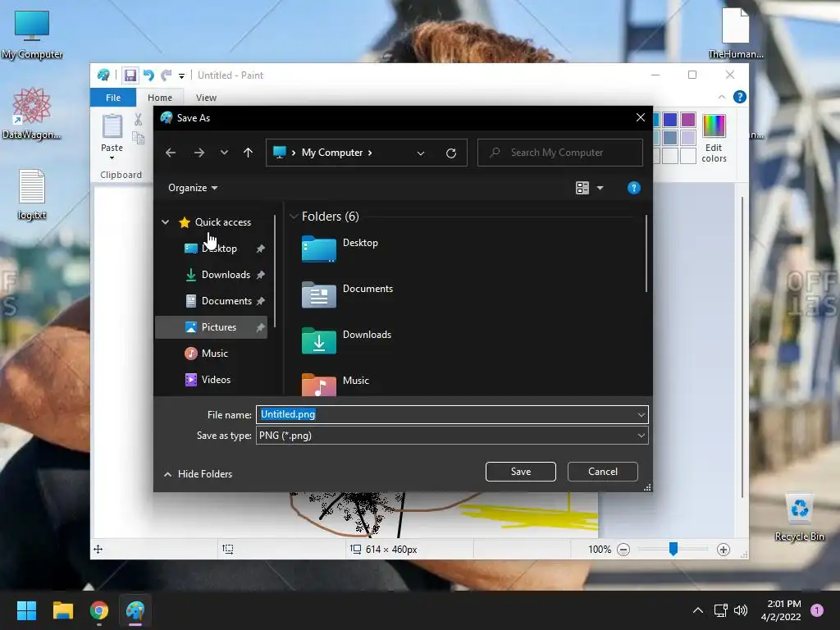Open the view options dropdown arrow
Viewport: 840px width, 630px height.
[x=600, y=188]
